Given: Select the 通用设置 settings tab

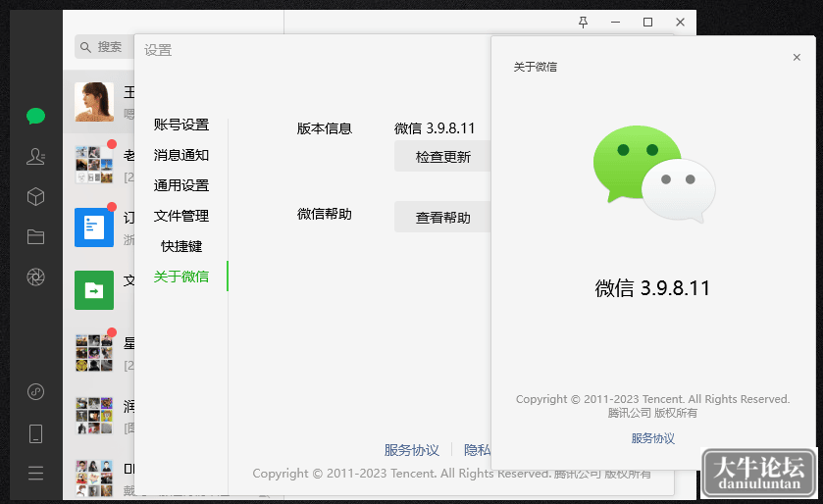Looking at the screenshot, I should pos(181,185).
